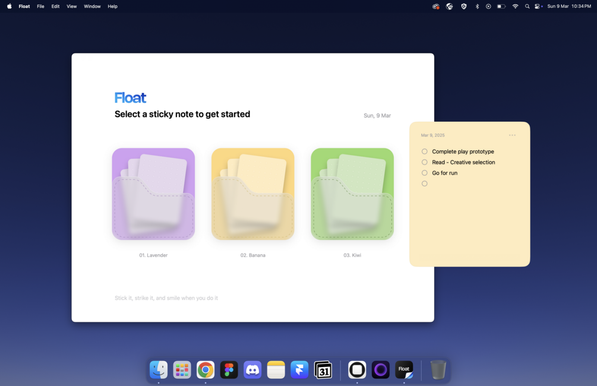Open the three-dots menu on sticky note
The width and height of the screenshot is (597, 386).
click(512, 135)
